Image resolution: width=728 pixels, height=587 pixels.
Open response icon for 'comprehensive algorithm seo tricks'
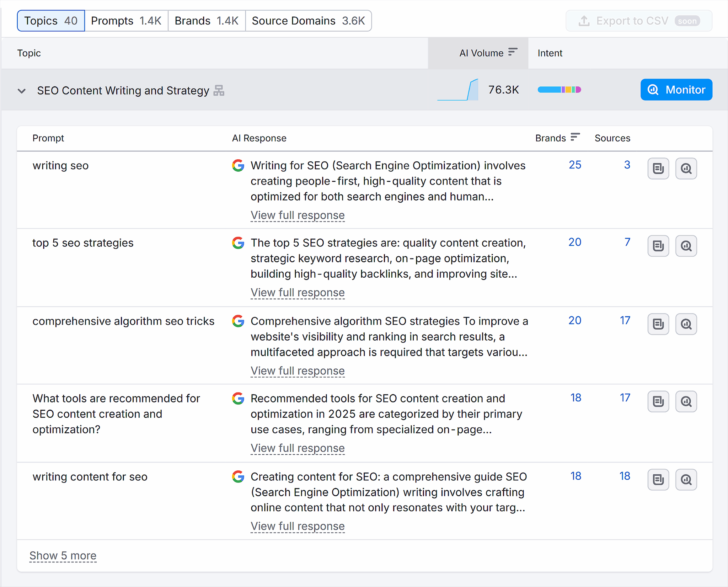point(658,324)
